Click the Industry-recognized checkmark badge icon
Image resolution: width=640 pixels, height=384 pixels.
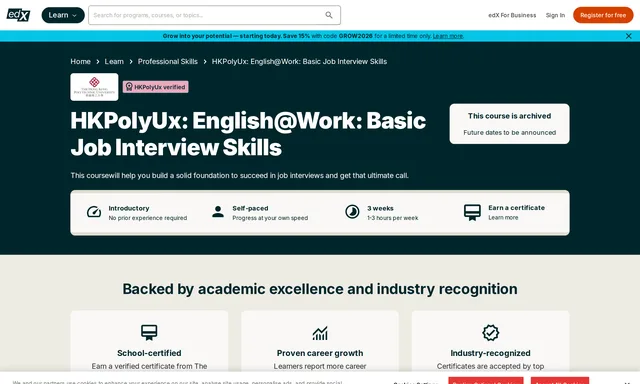pos(490,333)
